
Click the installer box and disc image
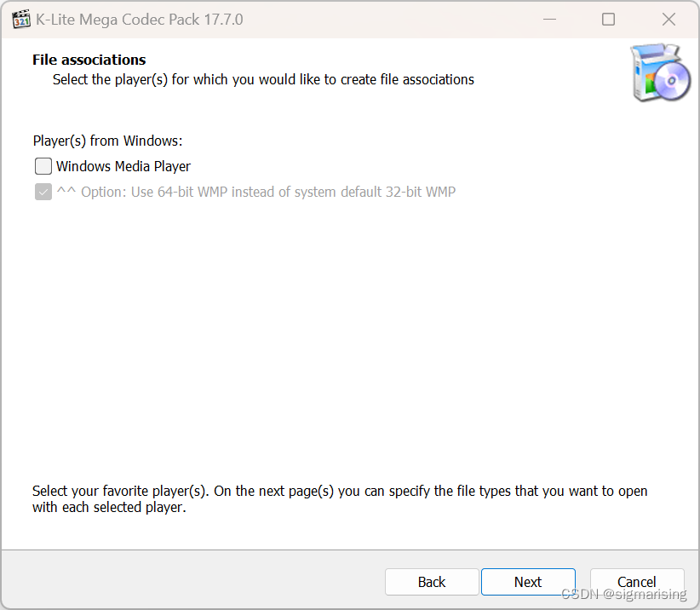661,72
